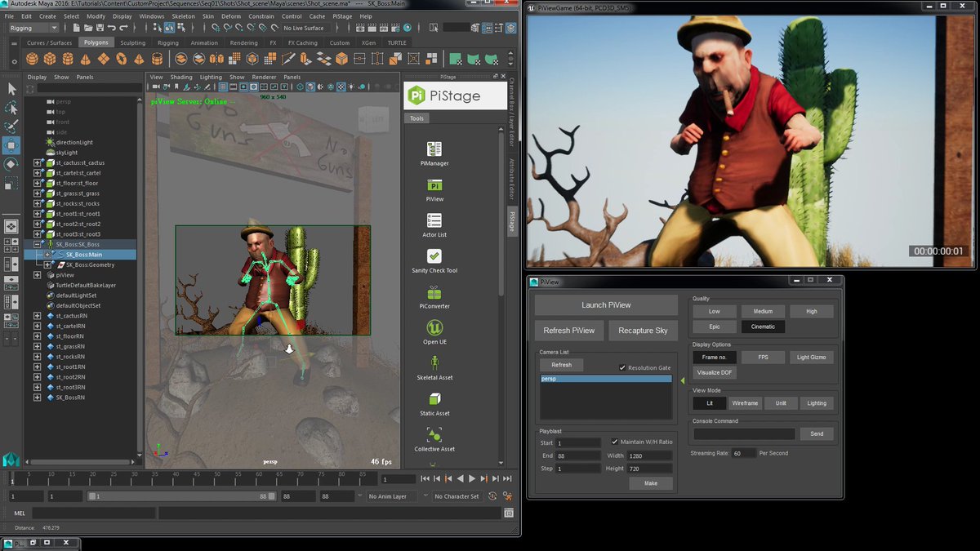The width and height of the screenshot is (980, 551).
Task: Toggle the auto keyframe icon
Action: [492, 496]
